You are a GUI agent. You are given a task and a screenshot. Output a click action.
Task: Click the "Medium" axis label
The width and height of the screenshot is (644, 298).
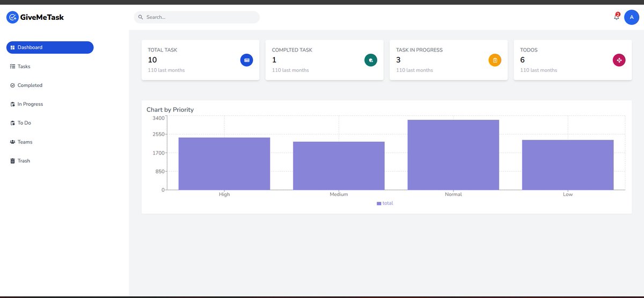point(339,194)
